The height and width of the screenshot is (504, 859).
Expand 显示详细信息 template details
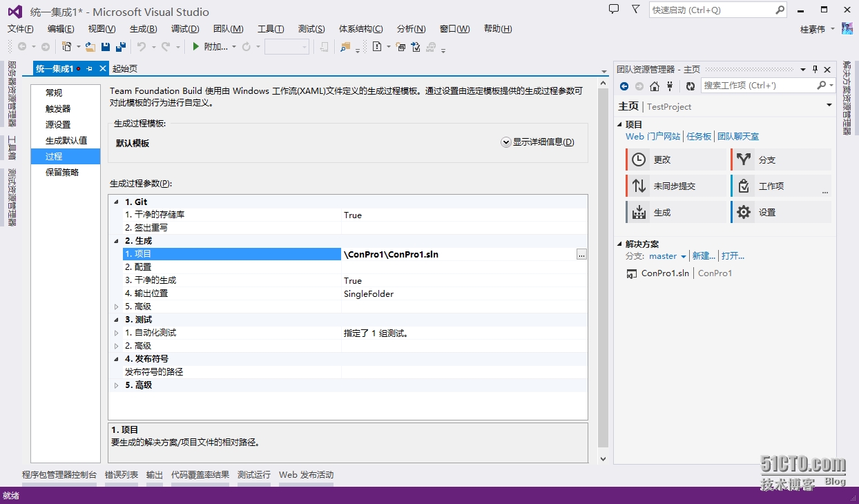pos(537,142)
